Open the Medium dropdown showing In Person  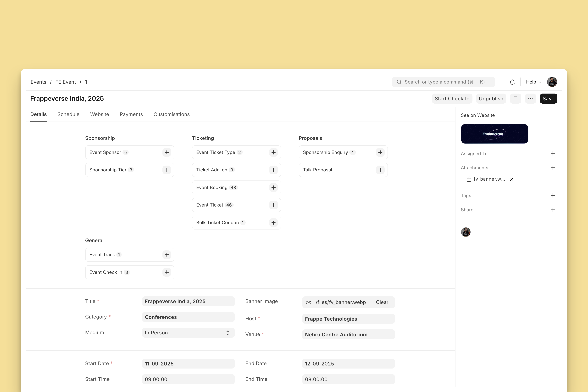coord(188,333)
